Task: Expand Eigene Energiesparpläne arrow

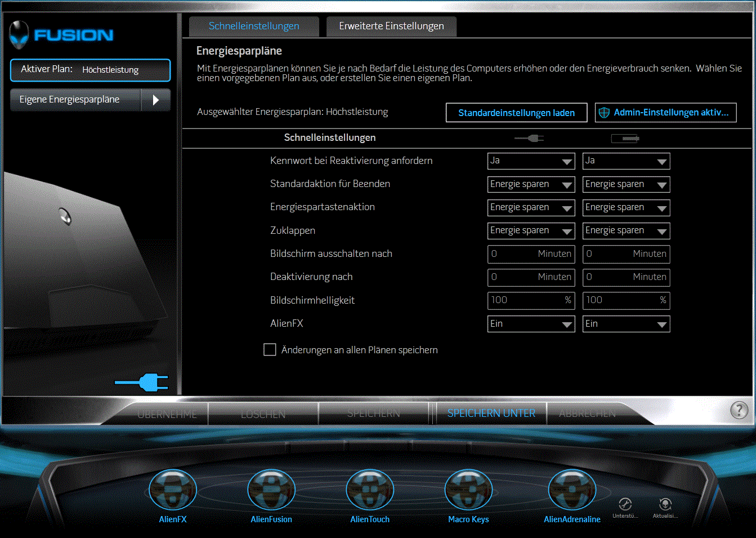Action: pos(155,100)
